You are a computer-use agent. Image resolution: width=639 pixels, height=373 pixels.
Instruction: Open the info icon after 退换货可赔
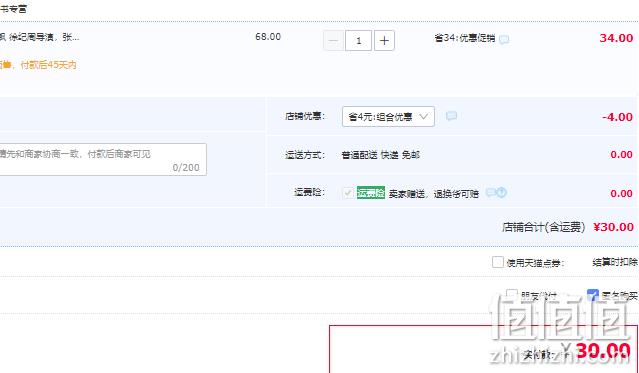point(502,192)
